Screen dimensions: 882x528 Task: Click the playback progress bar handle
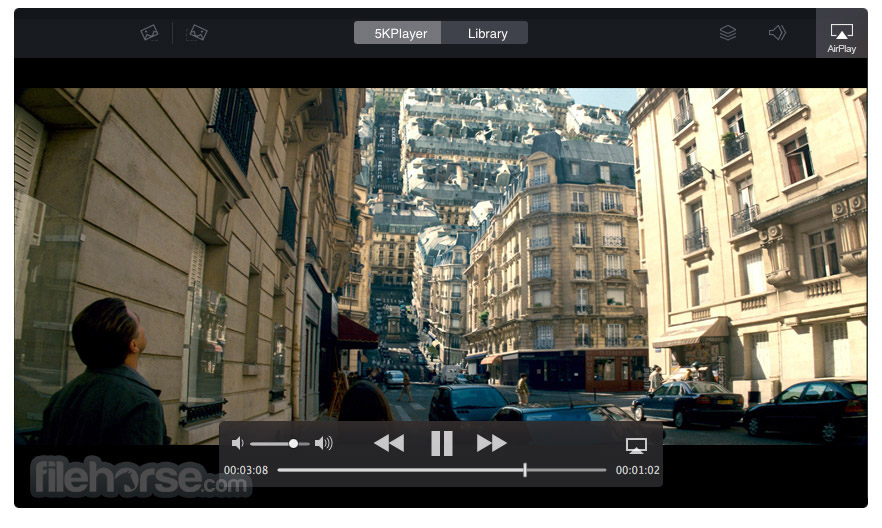point(525,470)
